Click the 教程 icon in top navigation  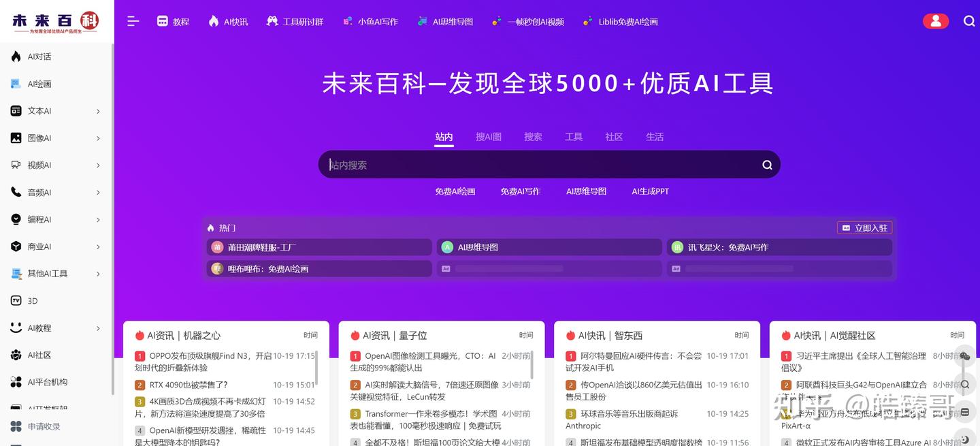[x=162, y=21]
